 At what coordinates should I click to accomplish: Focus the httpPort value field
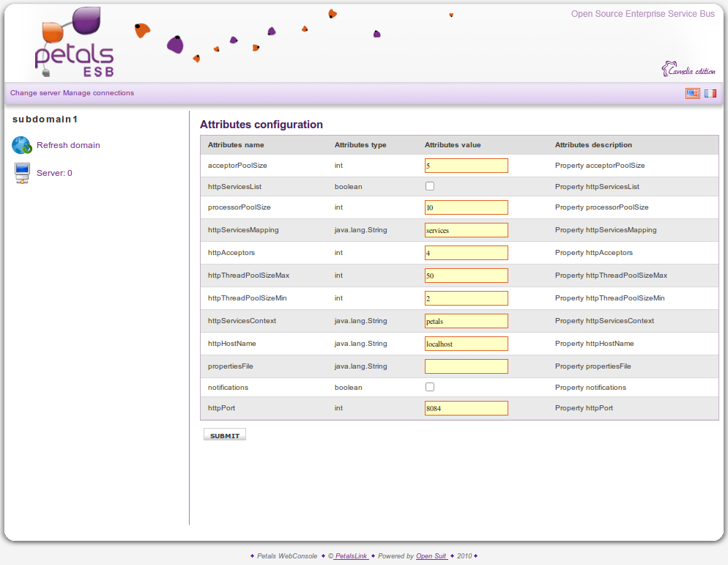[x=466, y=408]
